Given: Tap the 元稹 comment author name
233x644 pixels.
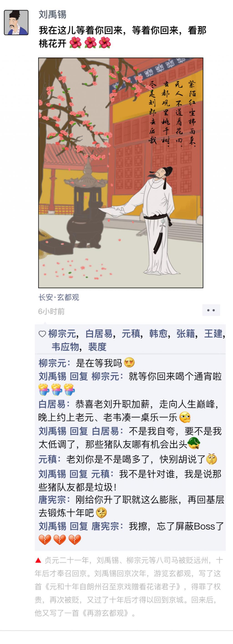Looking at the screenshot, I should click(48, 460).
